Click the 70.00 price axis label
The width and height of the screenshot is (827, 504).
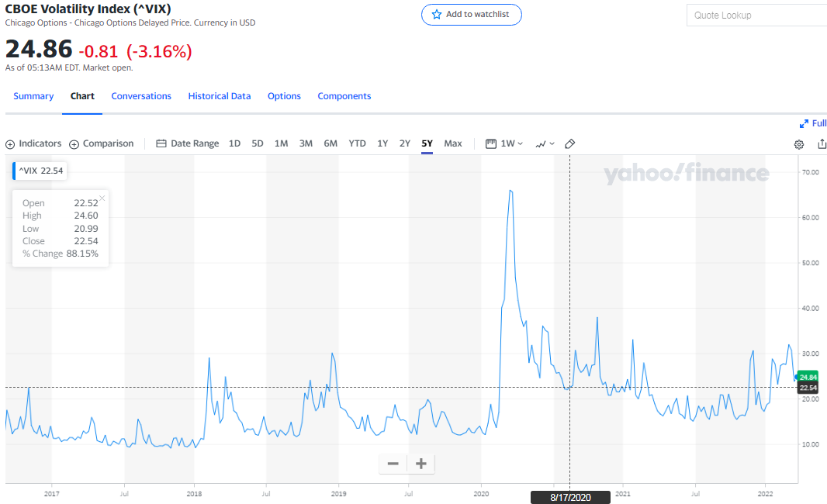810,172
